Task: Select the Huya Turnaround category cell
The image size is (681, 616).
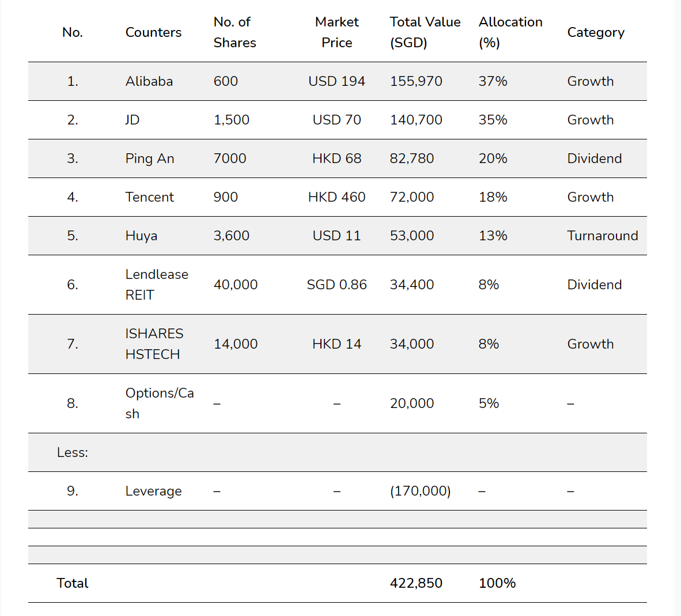Action: [x=603, y=236]
